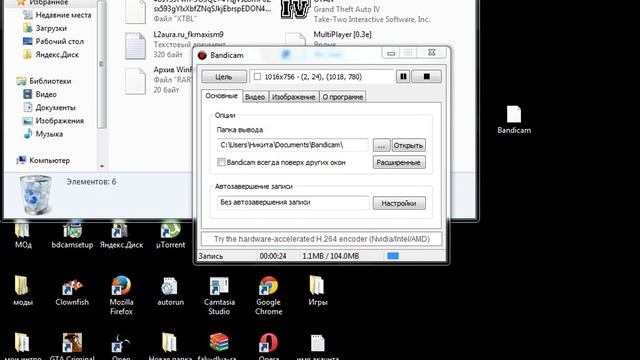Select the Новая папка folder on desktop
The height and width of the screenshot is (360, 640).
click(170, 346)
